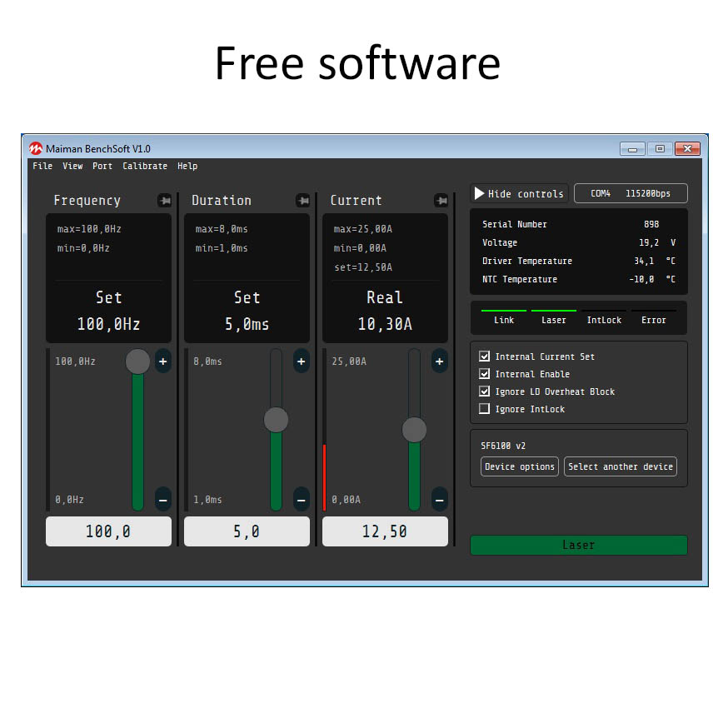Click the Laser status indicator label
This screenshot has height=728, width=728.
553,320
